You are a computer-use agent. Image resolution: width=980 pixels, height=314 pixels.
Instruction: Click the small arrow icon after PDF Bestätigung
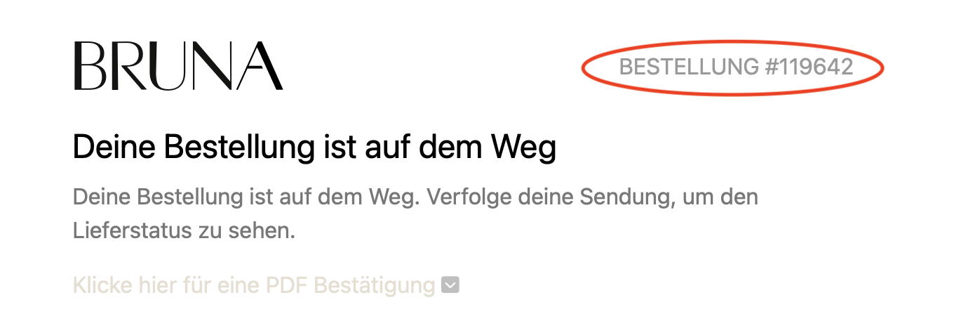coord(451,286)
